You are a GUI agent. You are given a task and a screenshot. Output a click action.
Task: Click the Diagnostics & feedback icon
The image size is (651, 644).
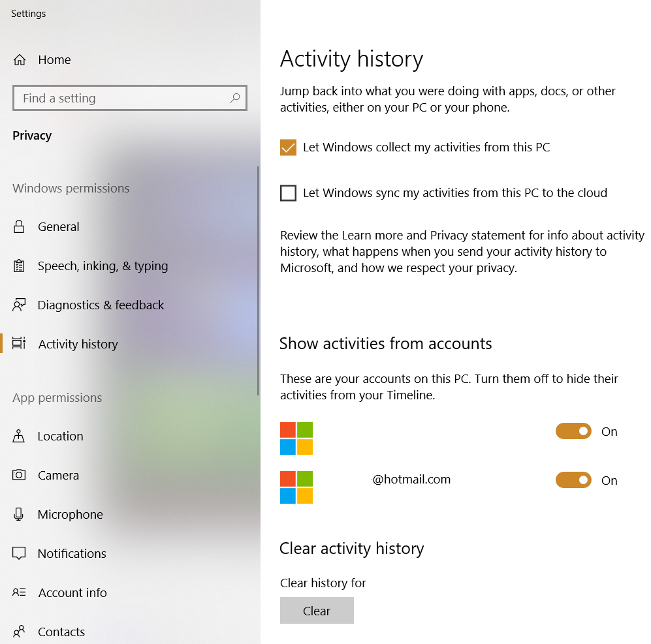(20, 305)
